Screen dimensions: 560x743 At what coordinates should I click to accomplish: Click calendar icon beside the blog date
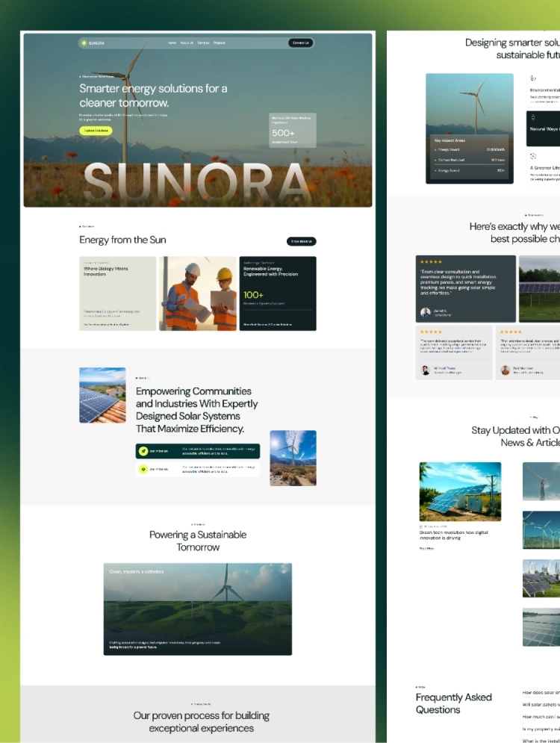click(420, 526)
